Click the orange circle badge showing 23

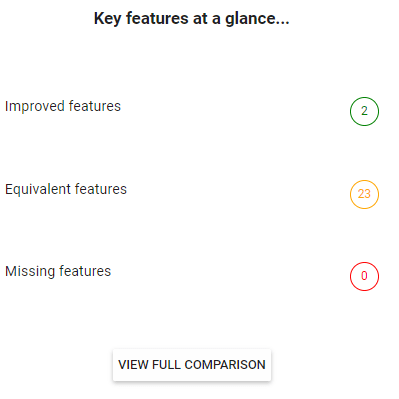pyautogui.click(x=364, y=194)
